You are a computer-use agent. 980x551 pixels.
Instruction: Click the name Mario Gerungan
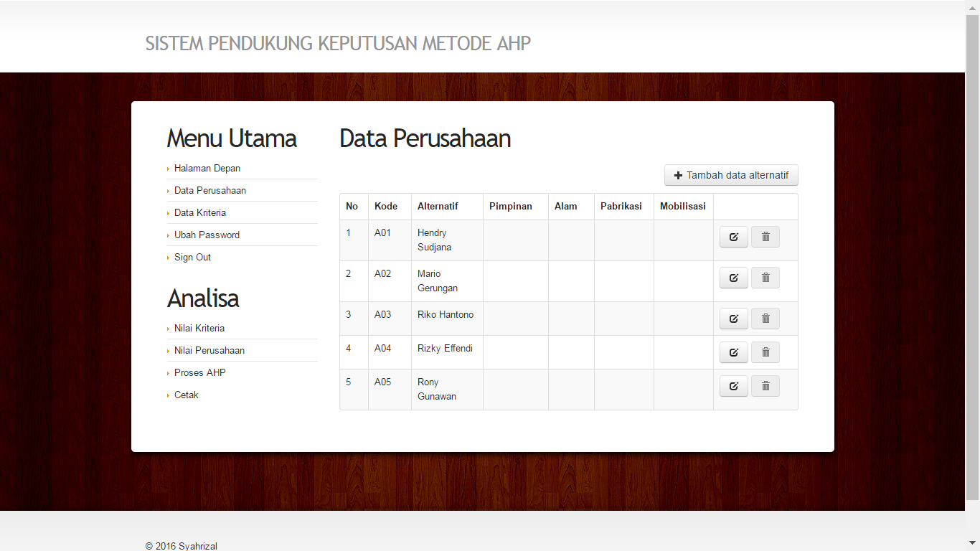[x=438, y=281]
